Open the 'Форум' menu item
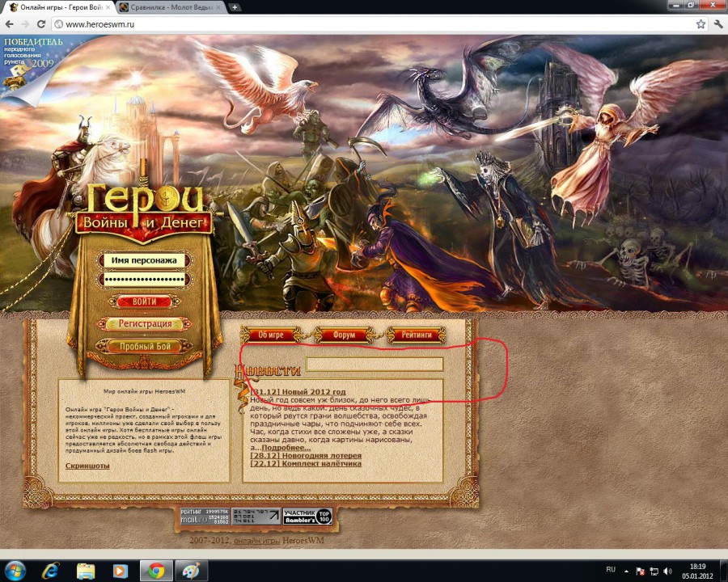 point(344,335)
